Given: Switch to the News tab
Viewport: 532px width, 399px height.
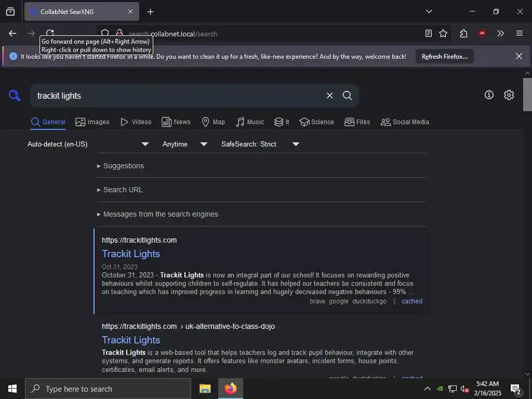Looking at the screenshot, I should [x=176, y=122].
